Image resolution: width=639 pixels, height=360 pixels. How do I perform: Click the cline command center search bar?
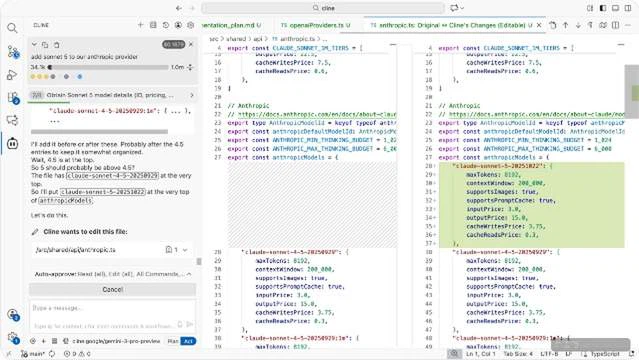(323, 8)
